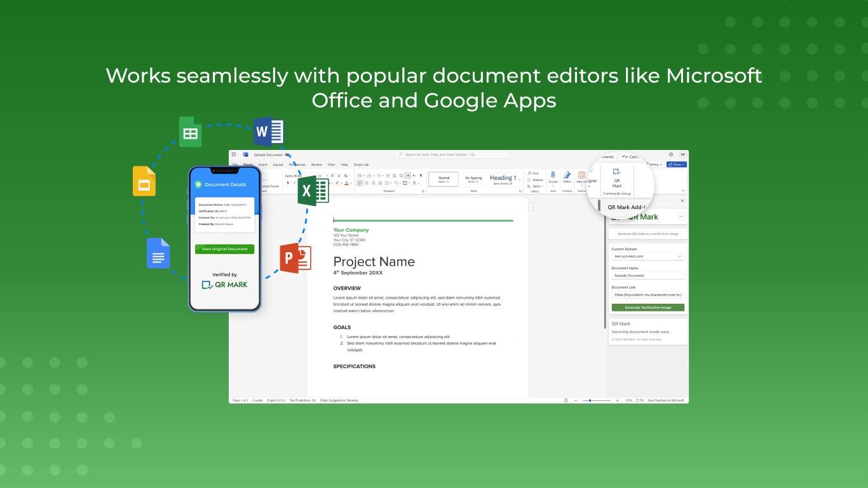Screen dimensions: 868x488
Task: Click the Format Painter tool
Action: click(270, 186)
